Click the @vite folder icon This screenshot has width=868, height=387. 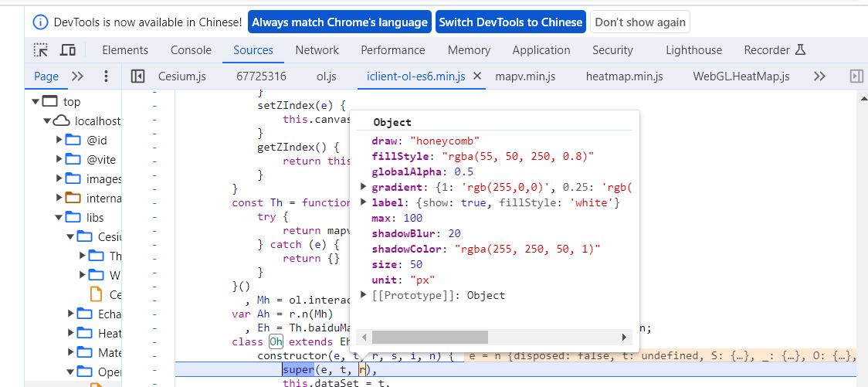73,159
